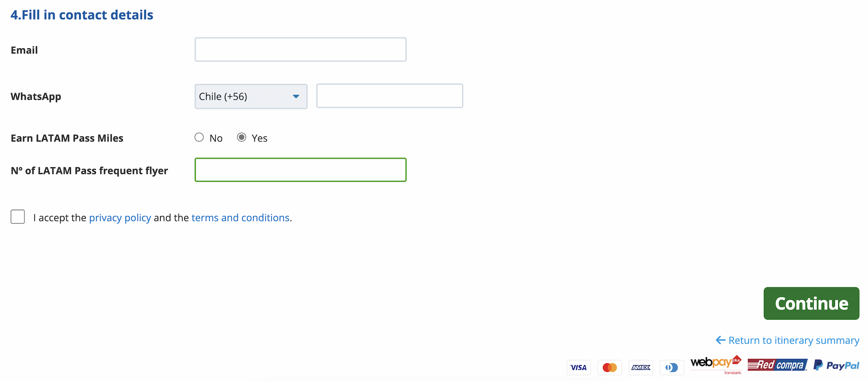Select Yes for LATAM Pass Miles
Image resolution: width=868 pixels, height=381 pixels.
242,137
